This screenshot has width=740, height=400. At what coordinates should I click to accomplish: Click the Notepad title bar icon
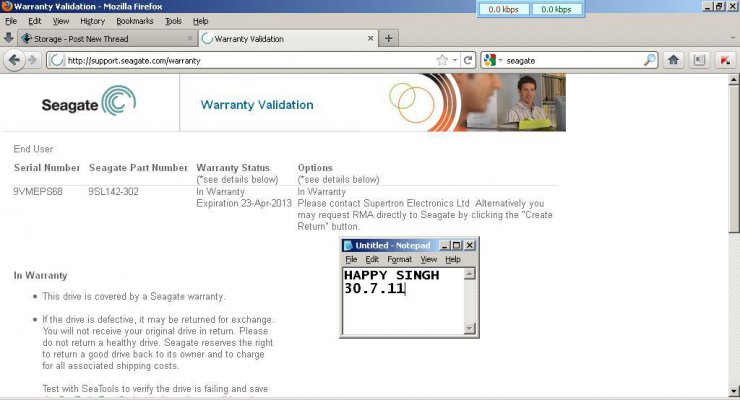pyautogui.click(x=348, y=245)
